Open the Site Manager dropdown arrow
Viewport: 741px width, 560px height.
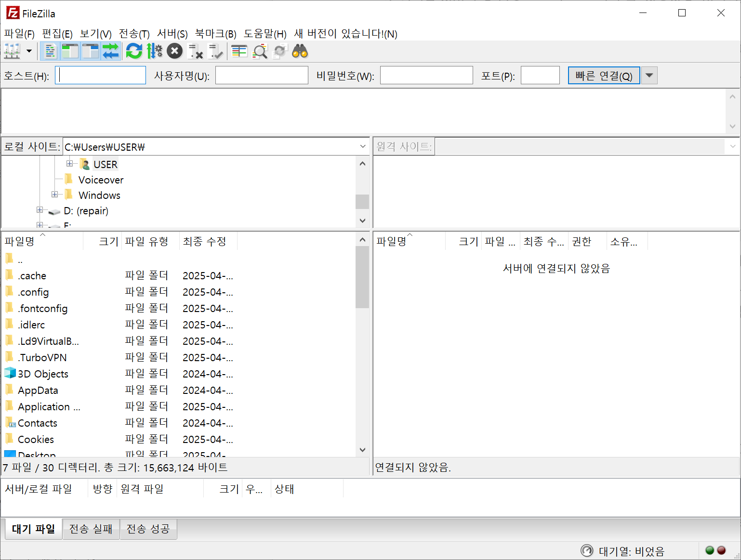tap(28, 51)
